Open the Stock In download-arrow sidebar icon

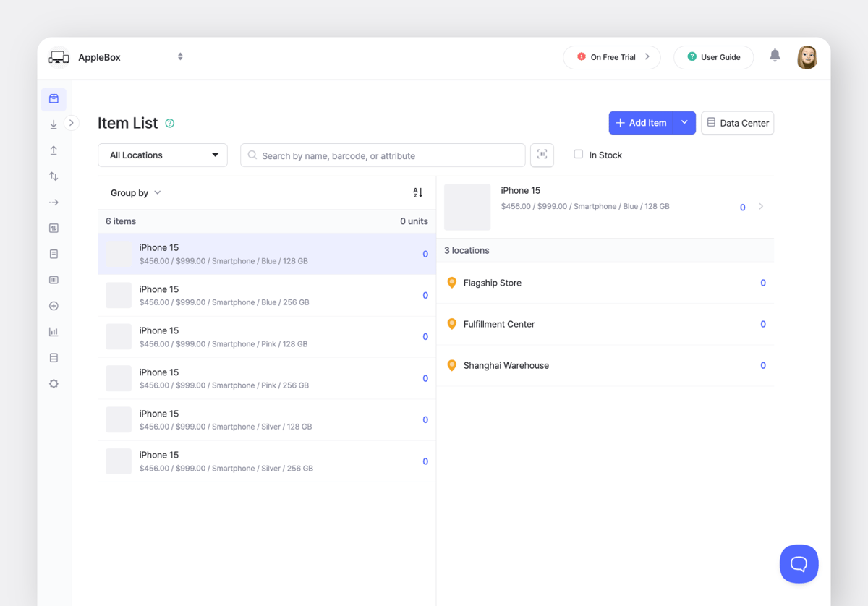tap(54, 124)
